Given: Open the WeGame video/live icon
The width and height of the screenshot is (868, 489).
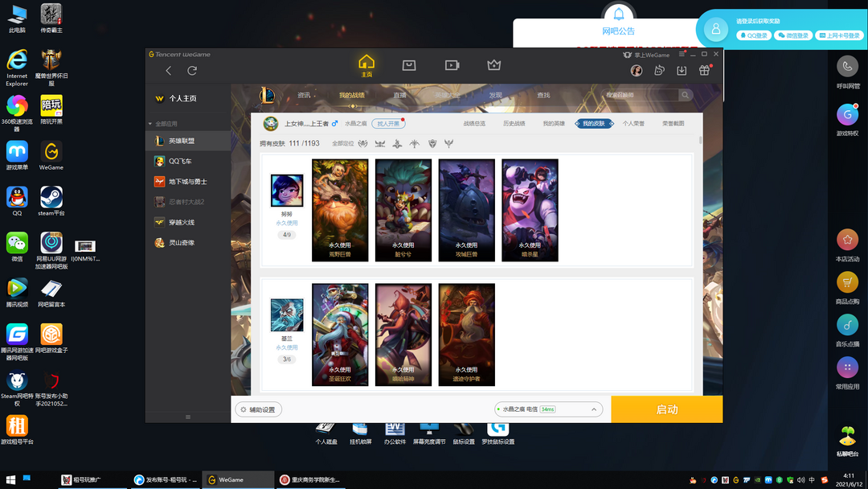Looking at the screenshot, I should click(452, 65).
